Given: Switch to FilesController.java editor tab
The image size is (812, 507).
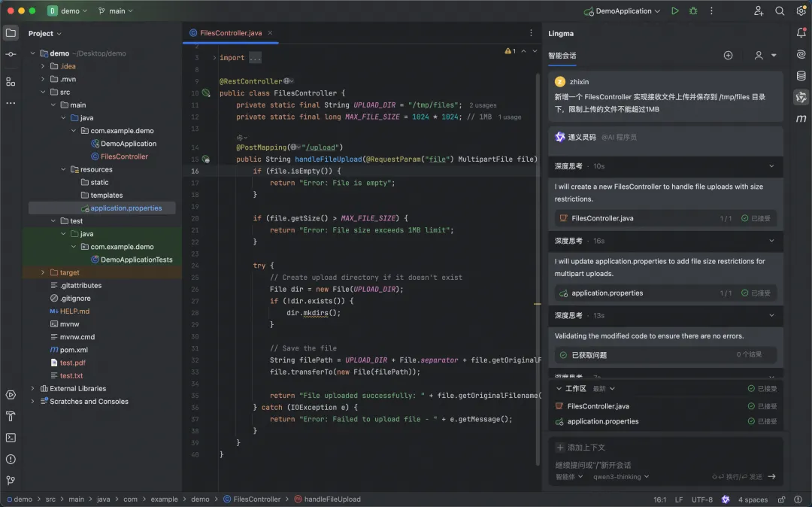Looking at the screenshot, I should click(231, 32).
